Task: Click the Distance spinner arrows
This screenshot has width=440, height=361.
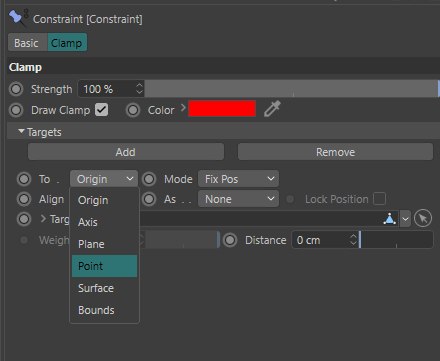Action: (x=353, y=240)
